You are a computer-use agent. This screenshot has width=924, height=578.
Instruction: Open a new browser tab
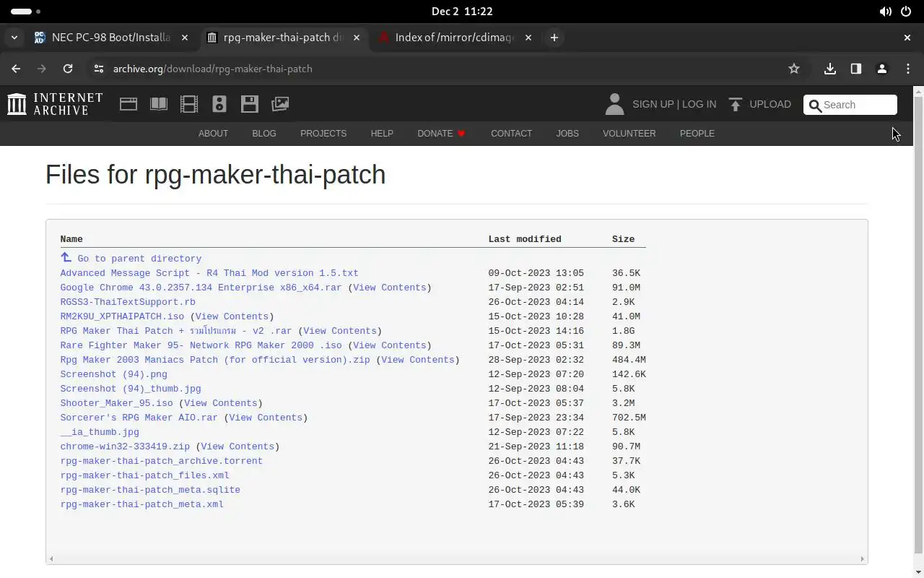[554, 38]
